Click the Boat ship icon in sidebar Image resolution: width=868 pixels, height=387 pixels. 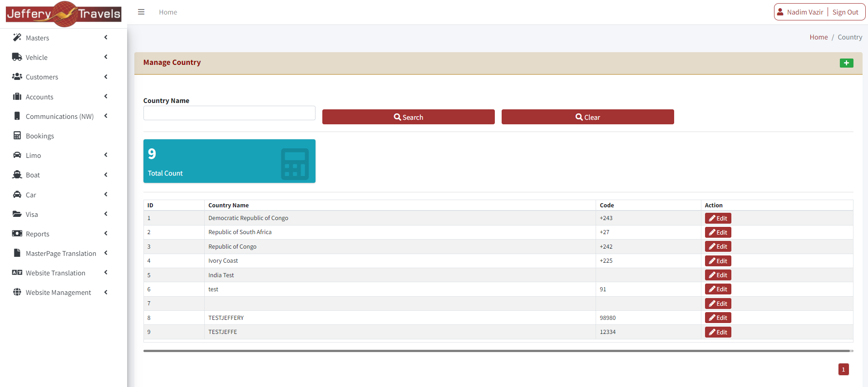coord(17,175)
